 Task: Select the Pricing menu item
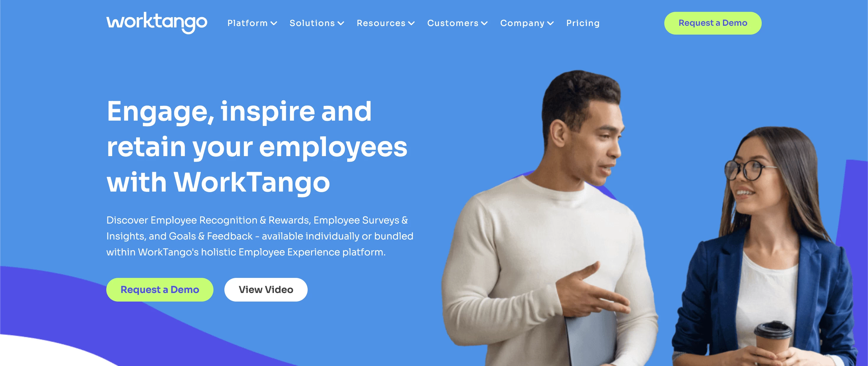click(583, 23)
